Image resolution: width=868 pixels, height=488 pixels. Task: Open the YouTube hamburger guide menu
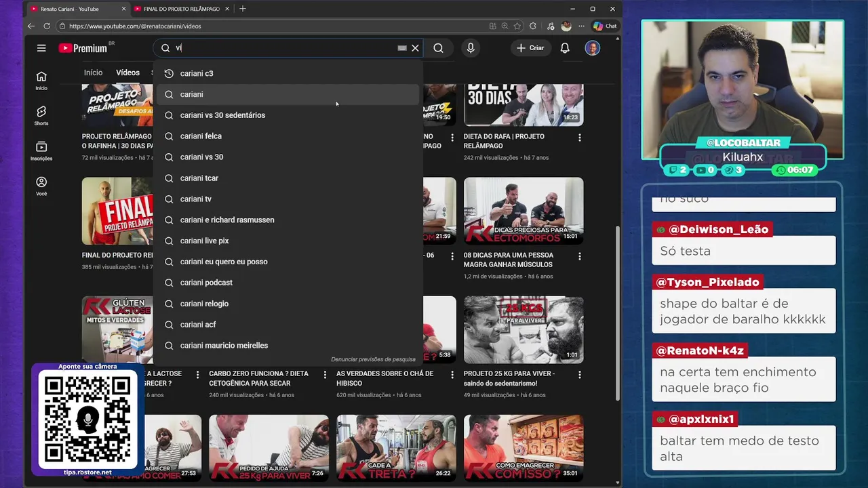click(41, 48)
